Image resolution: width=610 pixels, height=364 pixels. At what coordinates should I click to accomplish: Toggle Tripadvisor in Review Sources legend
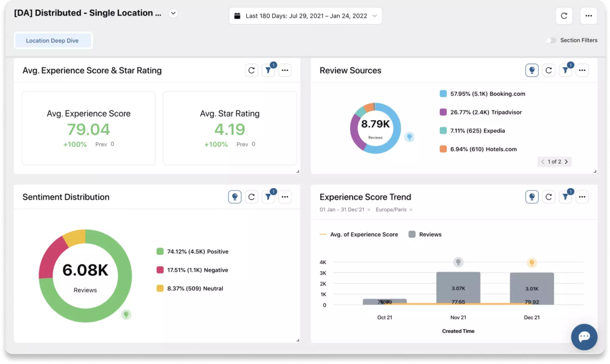point(481,112)
